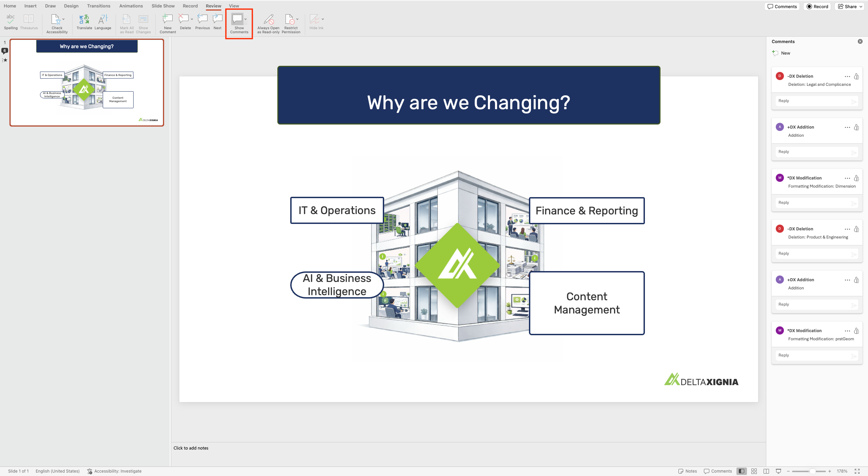868x476 pixels.
Task: Select the IT & Operations box
Action: point(337,210)
